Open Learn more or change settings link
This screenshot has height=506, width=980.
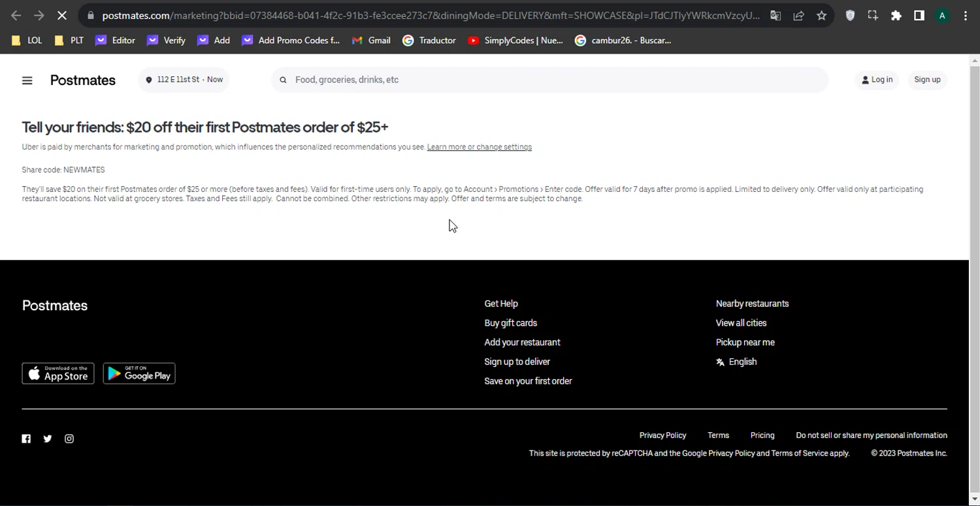[479, 147]
